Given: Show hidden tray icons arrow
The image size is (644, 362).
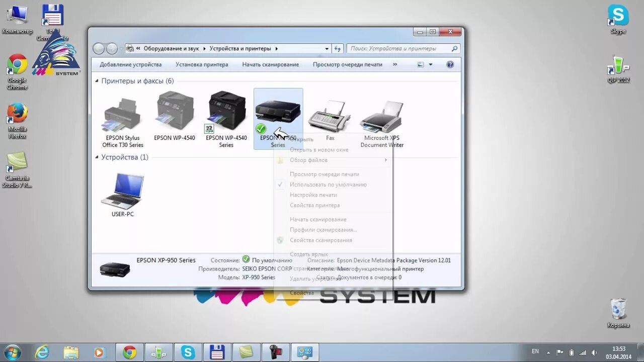Looking at the screenshot, I should tap(548, 352).
